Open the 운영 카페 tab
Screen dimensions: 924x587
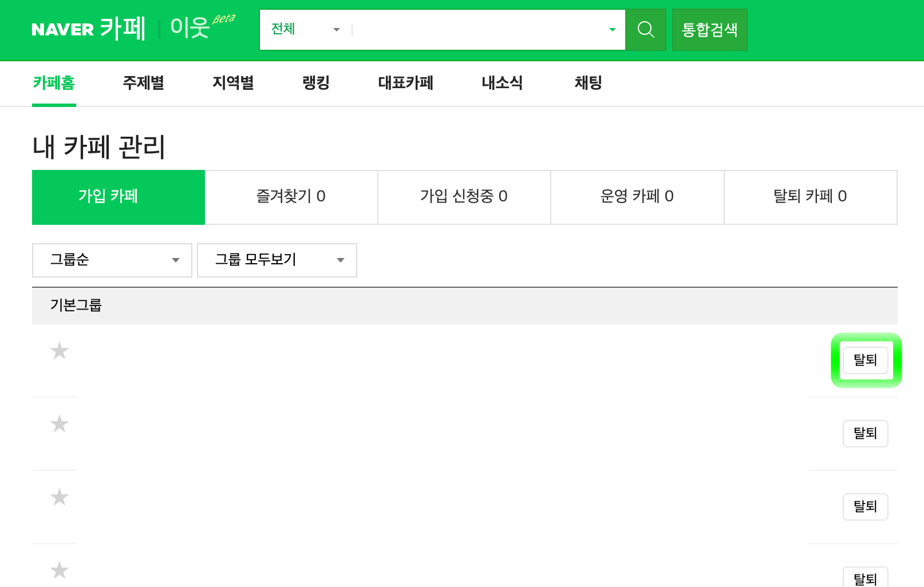[x=637, y=197]
